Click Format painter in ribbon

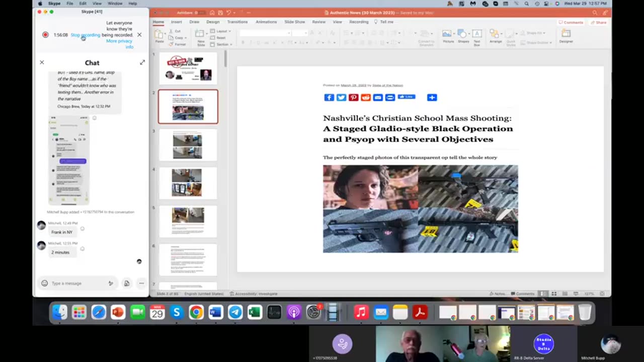pos(178,44)
